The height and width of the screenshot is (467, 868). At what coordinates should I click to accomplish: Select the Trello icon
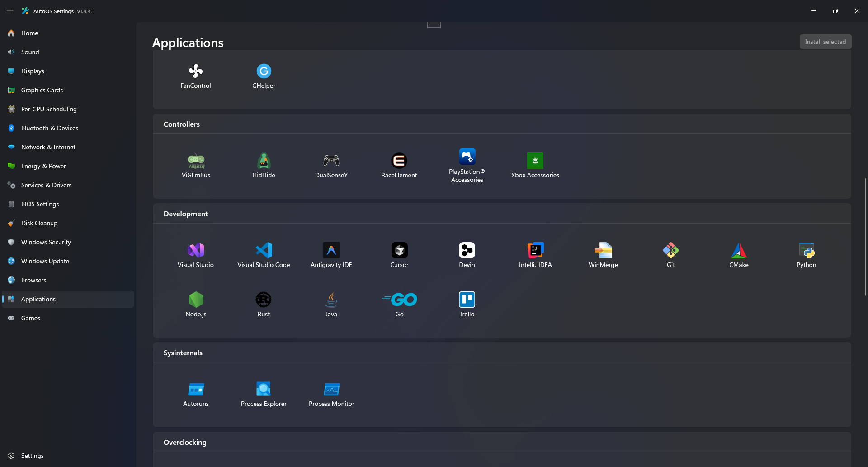tap(467, 300)
